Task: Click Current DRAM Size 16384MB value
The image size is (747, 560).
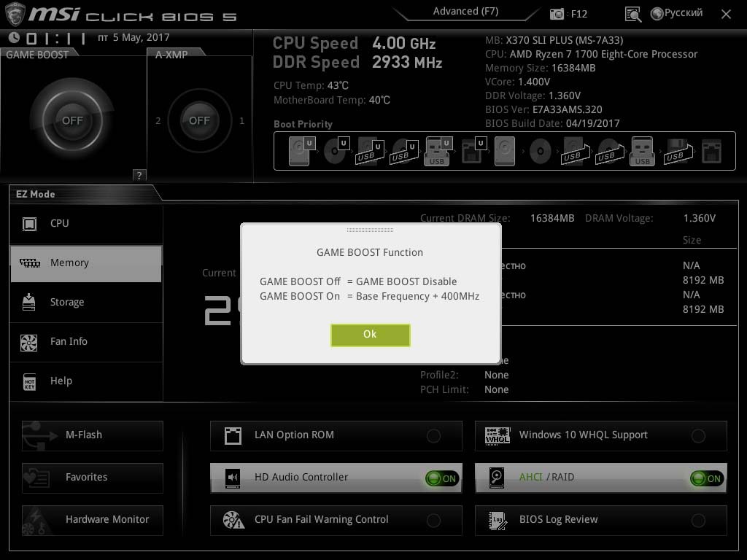Action: pos(552,218)
